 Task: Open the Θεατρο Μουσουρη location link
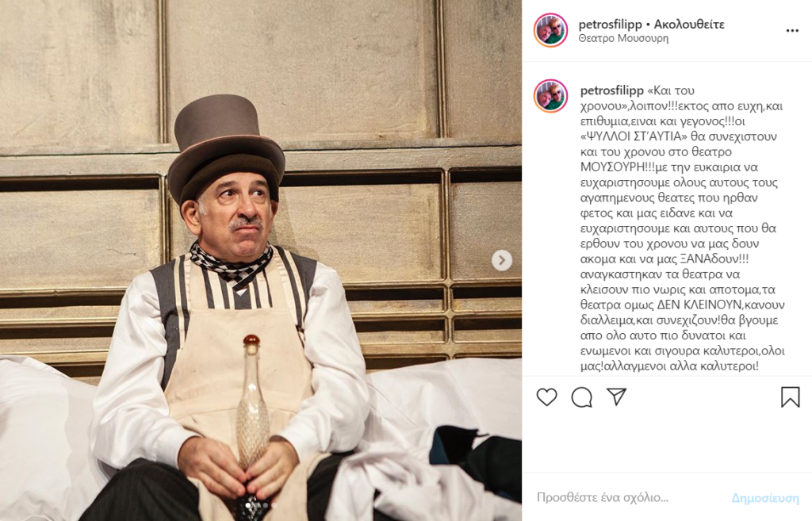tap(623, 39)
